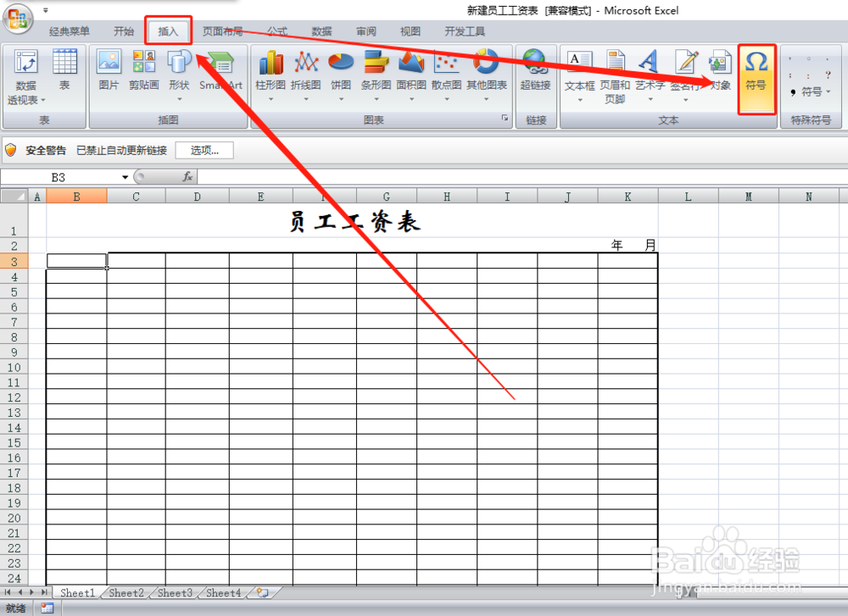Click the question mark special symbol
The image size is (848, 616).
[x=828, y=75]
